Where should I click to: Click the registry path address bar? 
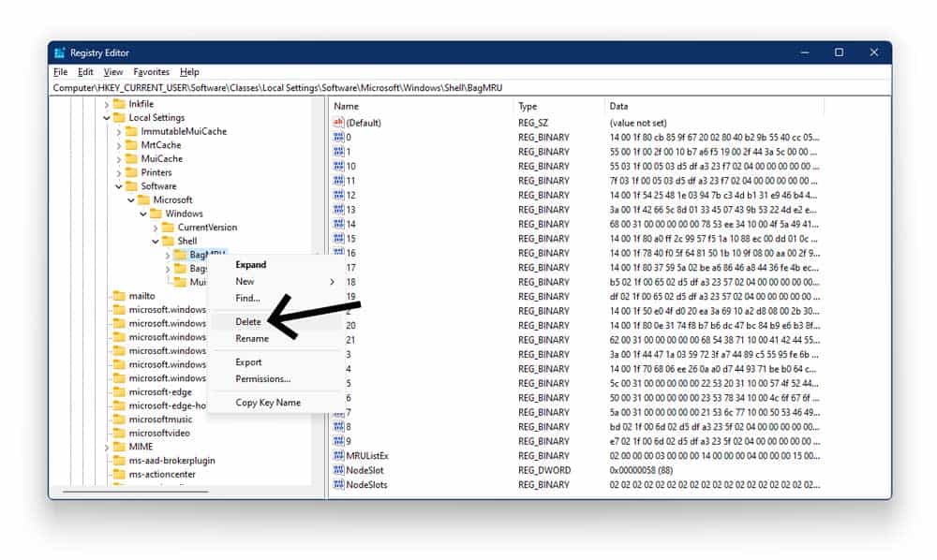[469, 88]
